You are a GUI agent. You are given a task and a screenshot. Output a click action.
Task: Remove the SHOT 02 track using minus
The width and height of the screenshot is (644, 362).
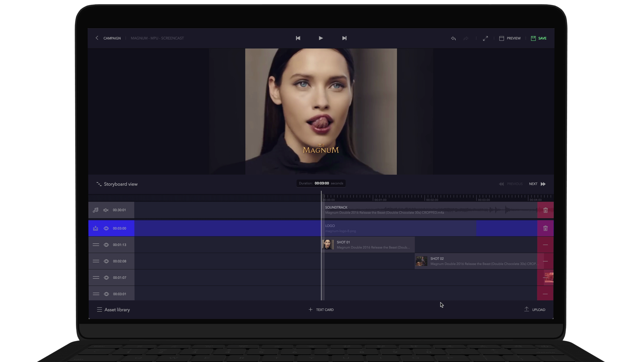click(x=545, y=261)
